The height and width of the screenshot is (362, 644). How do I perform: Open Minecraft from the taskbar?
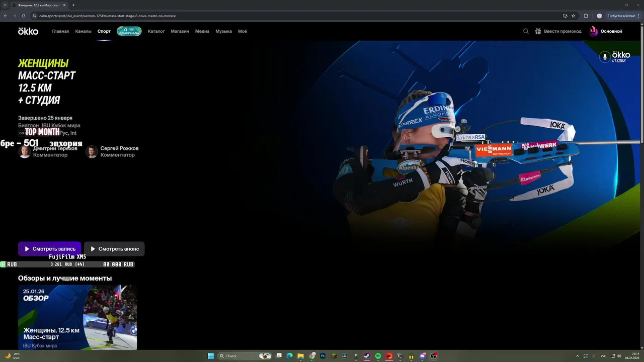(x=334, y=356)
